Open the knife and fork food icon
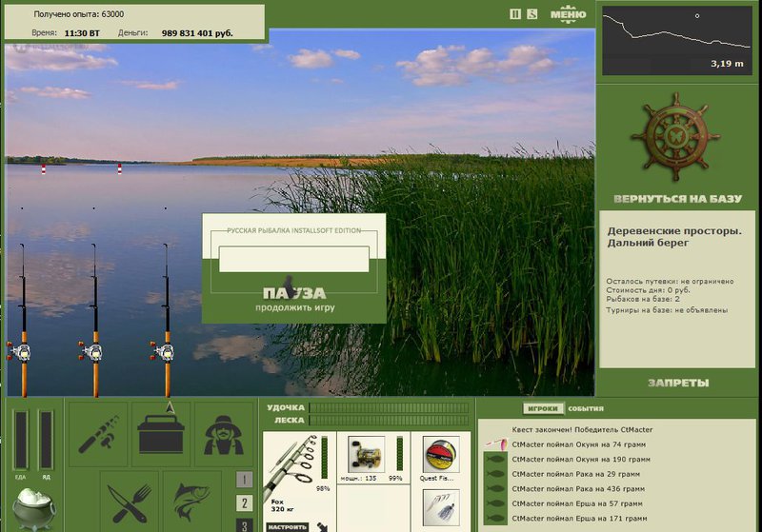This screenshot has width=762, height=532. pyautogui.click(x=130, y=502)
